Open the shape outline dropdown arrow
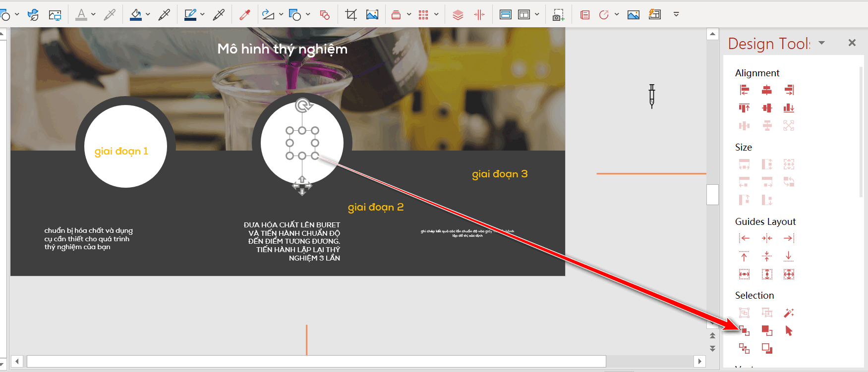This screenshot has height=372, width=868. click(202, 14)
